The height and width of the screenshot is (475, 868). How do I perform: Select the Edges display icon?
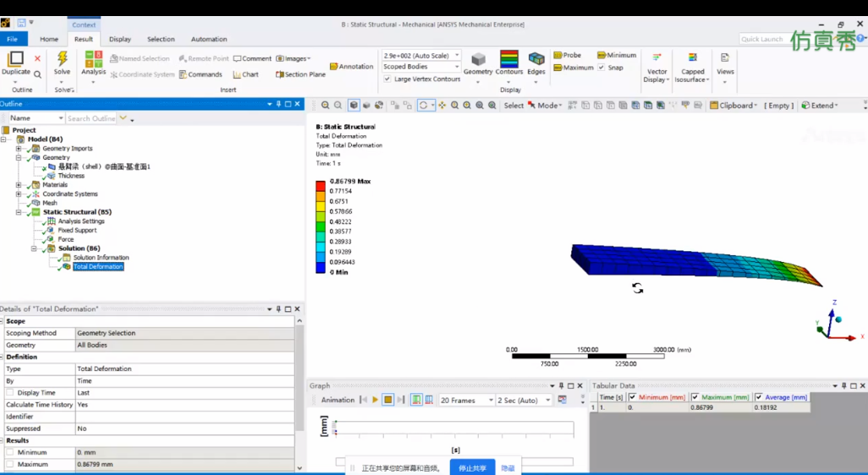tap(536, 58)
